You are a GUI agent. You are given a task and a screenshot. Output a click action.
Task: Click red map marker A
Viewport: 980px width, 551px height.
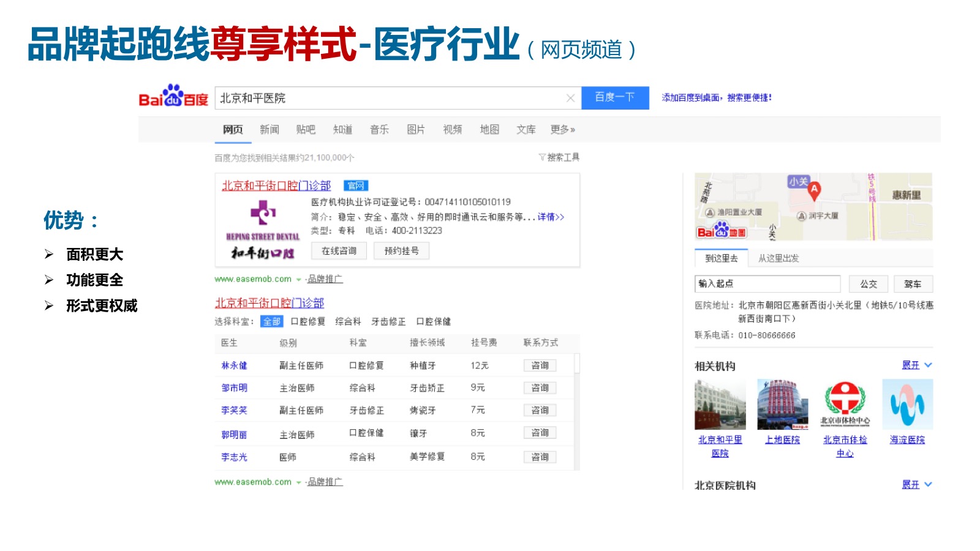tap(814, 191)
